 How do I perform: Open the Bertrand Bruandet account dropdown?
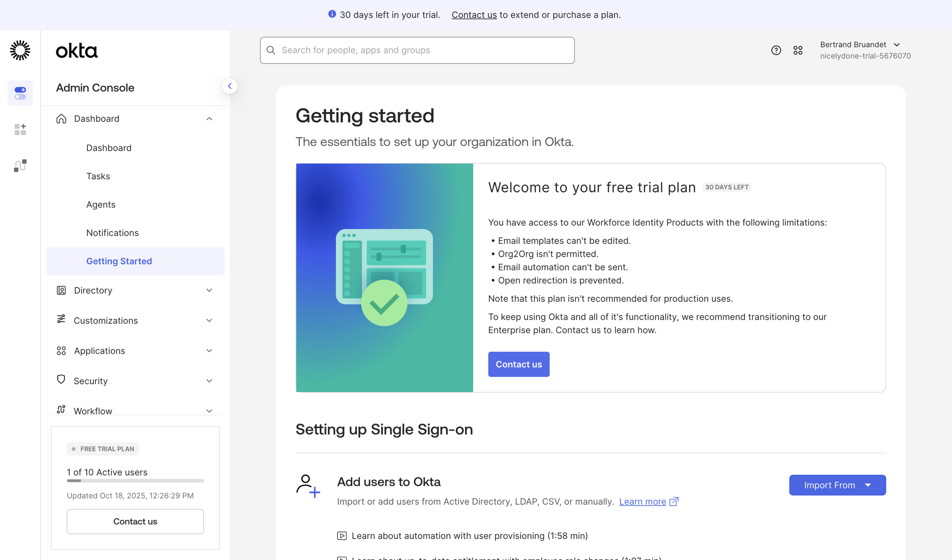coord(865,50)
